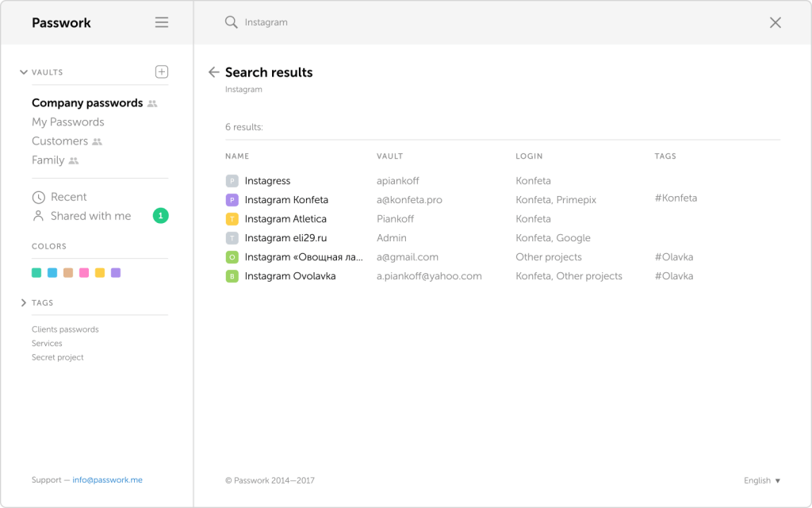The height and width of the screenshot is (508, 812).
Task: Select My Passwords in the sidebar
Action: coord(67,121)
